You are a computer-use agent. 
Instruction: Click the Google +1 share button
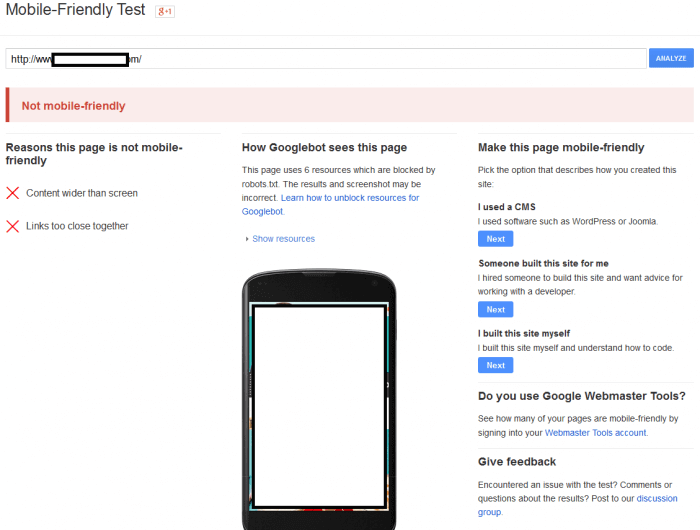pyautogui.click(x=165, y=11)
